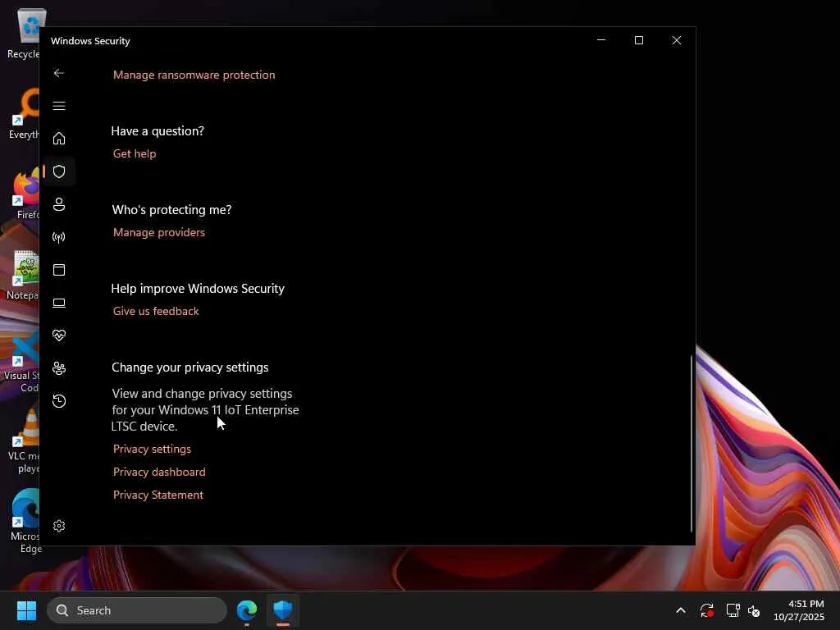
Task: Click Give us feedback link
Action: click(156, 311)
